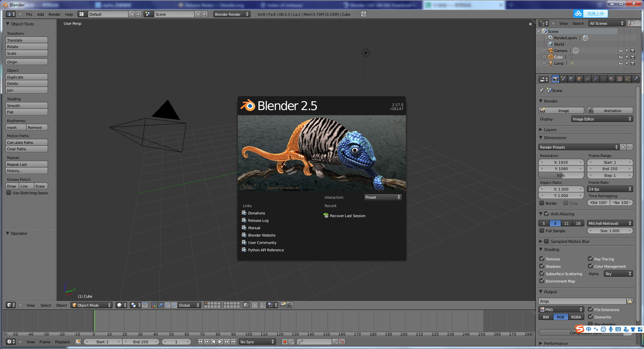This screenshot has width=644, height=349.
Task: Open the Blender Render engine dropdown
Action: (231, 14)
